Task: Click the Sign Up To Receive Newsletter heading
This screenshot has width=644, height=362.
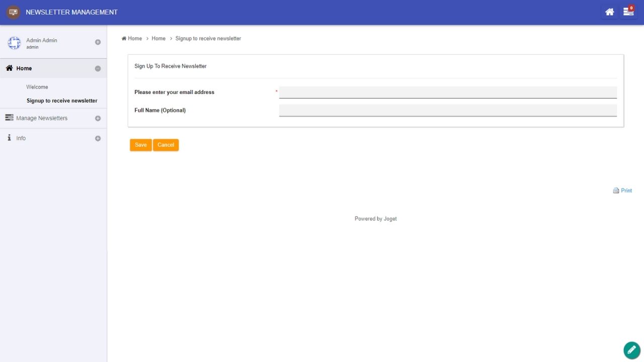Action: tap(171, 66)
